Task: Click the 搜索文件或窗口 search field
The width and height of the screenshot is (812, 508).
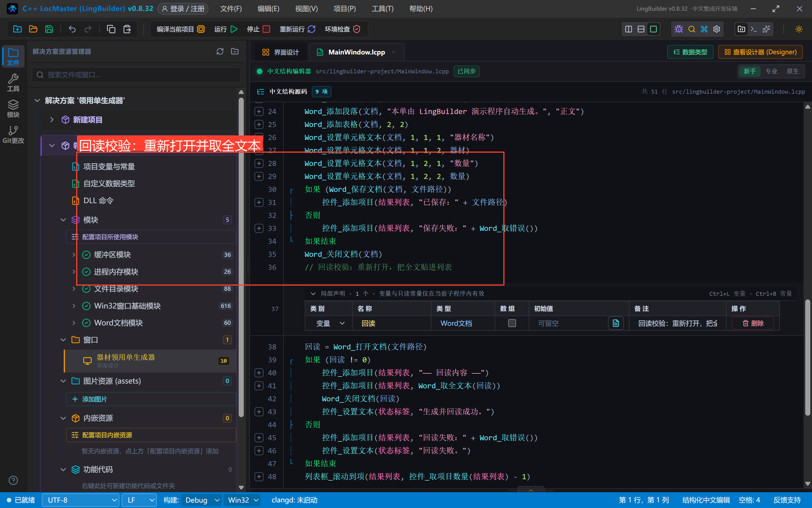Action: tap(136, 75)
